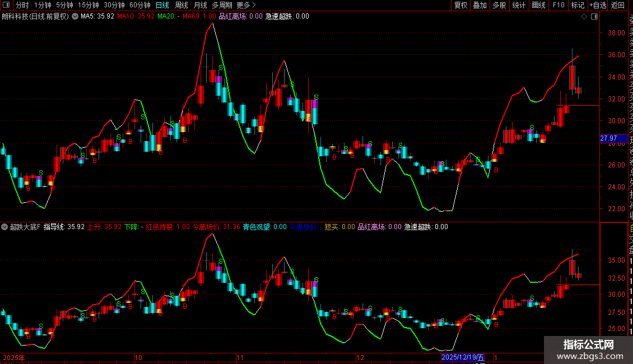Toggle the right info panel icon

coord(594,17)
